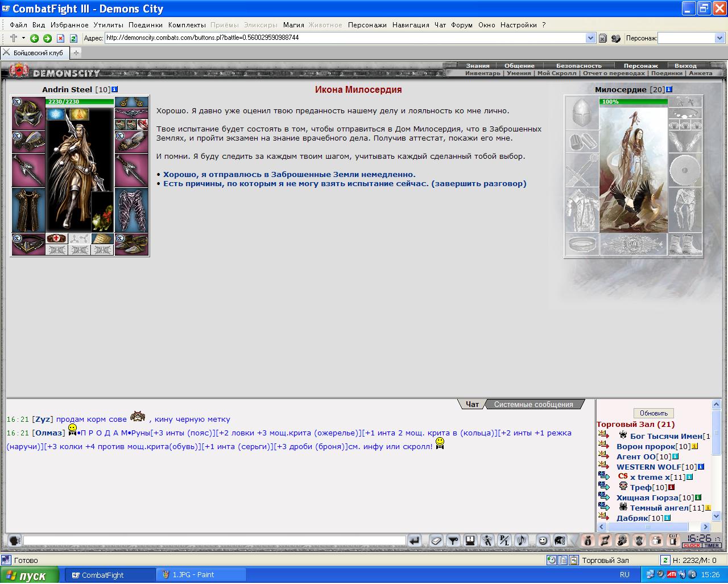Select Ворон пророк in the player list
Image resolution: width=728 pixels, height=584 pixels.
click(x=646, y=447)
